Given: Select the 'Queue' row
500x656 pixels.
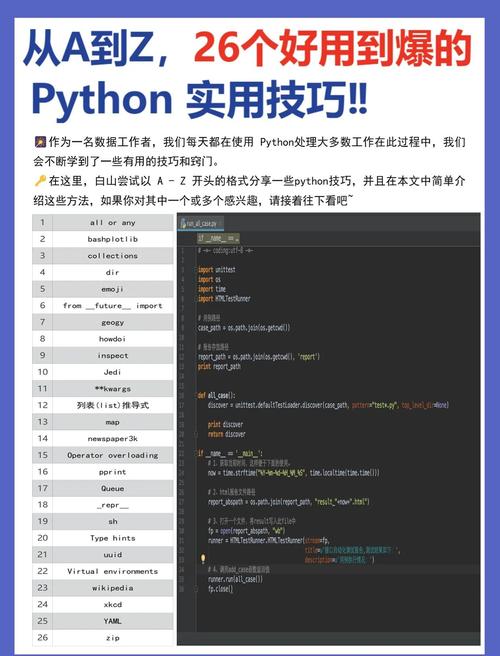Looking at the screenshot, I should pyautogui.click(x=103, y=488).
